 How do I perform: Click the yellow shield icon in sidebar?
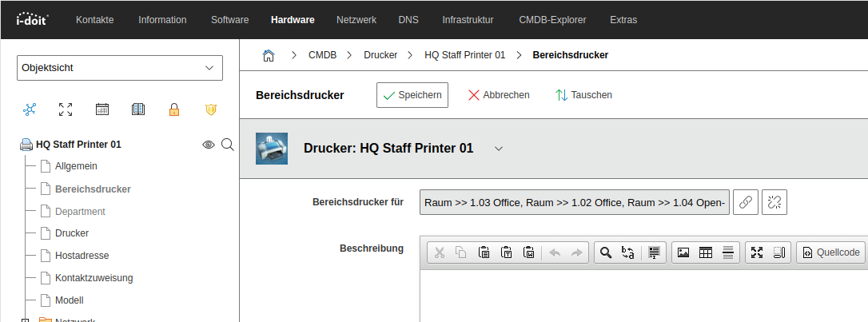point(210,109)
